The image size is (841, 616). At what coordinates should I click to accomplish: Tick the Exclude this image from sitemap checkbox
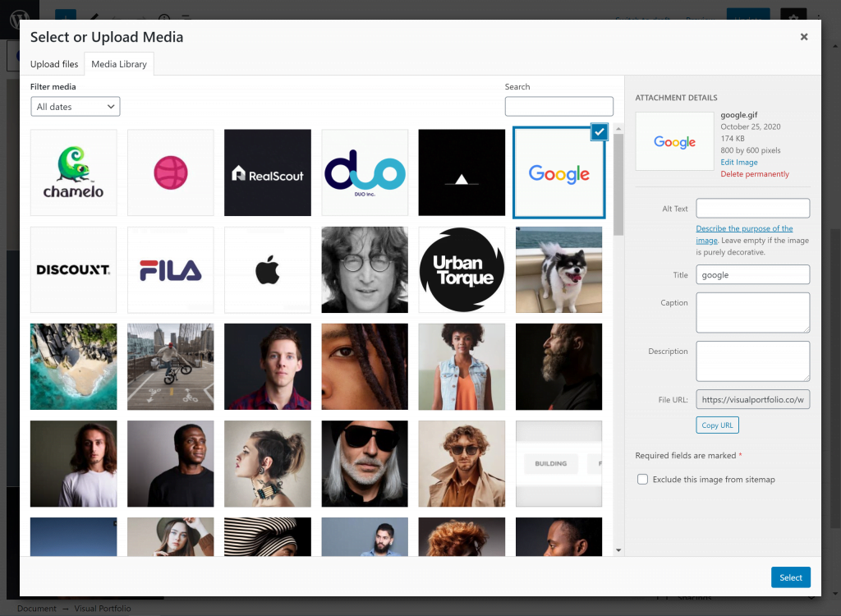click(642, 479)
